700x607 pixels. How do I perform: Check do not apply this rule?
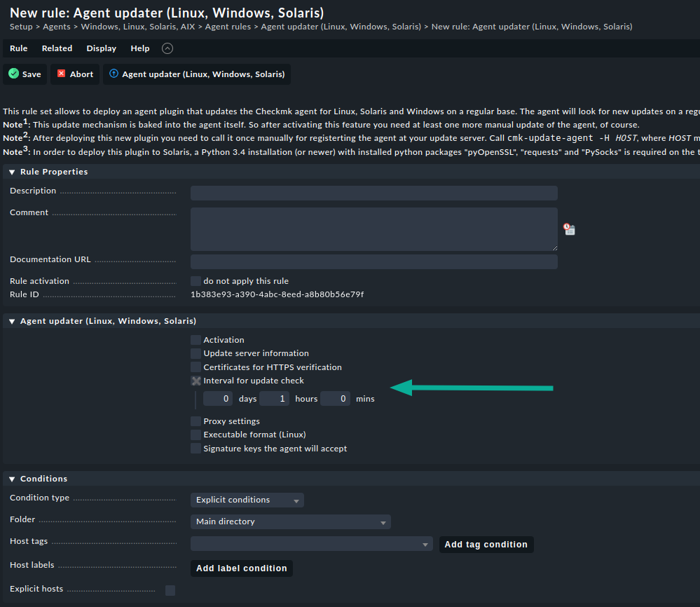click(195, 280)
